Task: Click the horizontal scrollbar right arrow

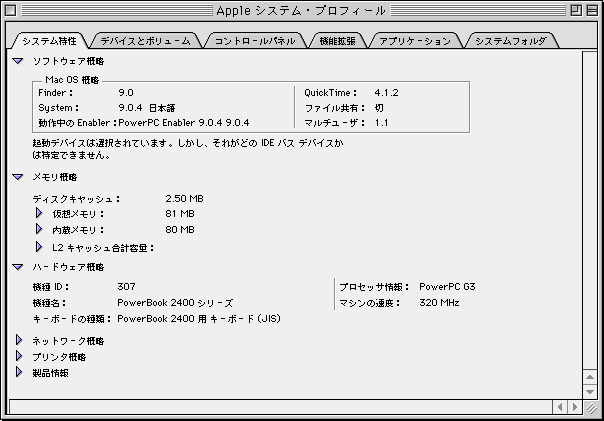Action: tap(575, 407)
